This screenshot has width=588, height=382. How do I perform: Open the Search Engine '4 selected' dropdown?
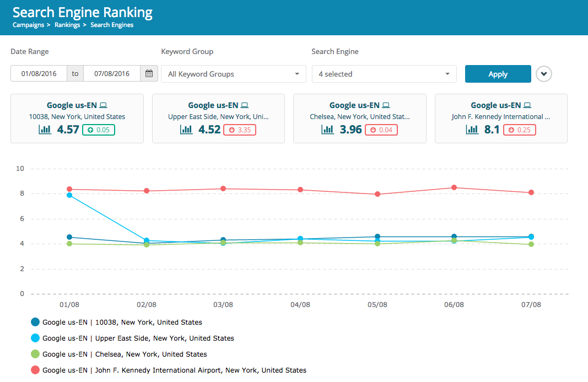coord(384,74)
